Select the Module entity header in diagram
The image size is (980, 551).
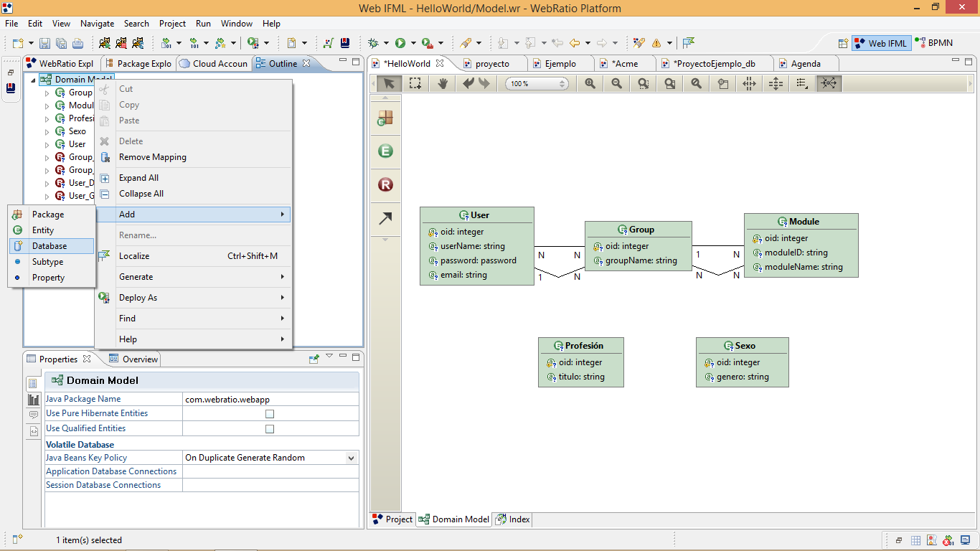801,222
